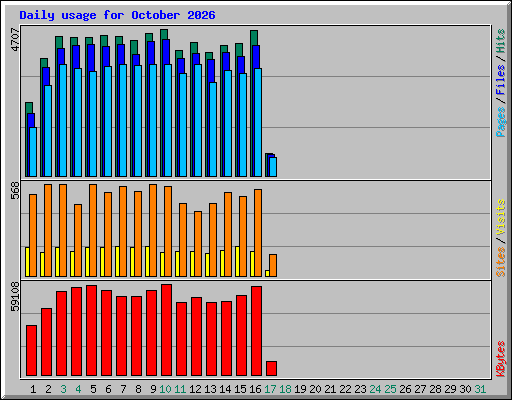Click day 4 on the x-axis

pyautogui.click(x=78, y=389)
